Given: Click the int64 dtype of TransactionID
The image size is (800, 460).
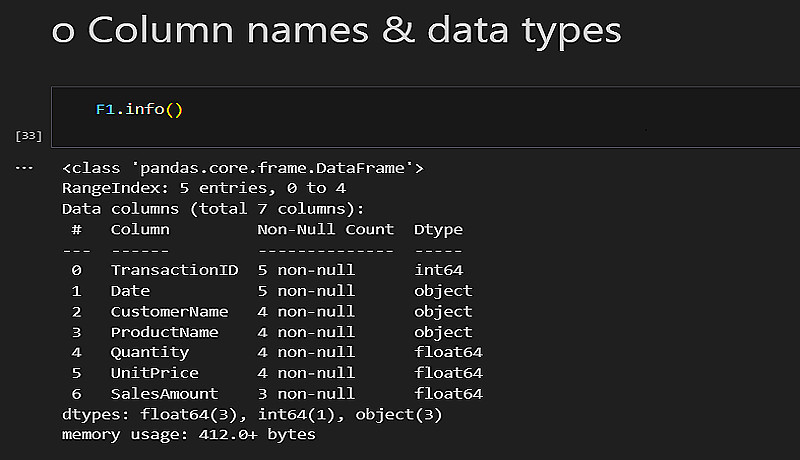Looking at the screenshot, I should [x=438, y=270].
